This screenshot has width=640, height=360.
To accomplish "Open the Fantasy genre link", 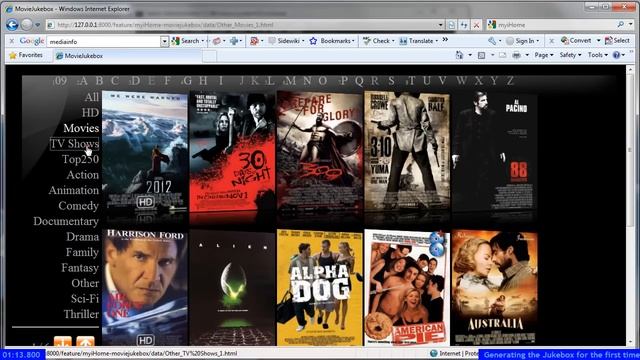I will point(80,268).
